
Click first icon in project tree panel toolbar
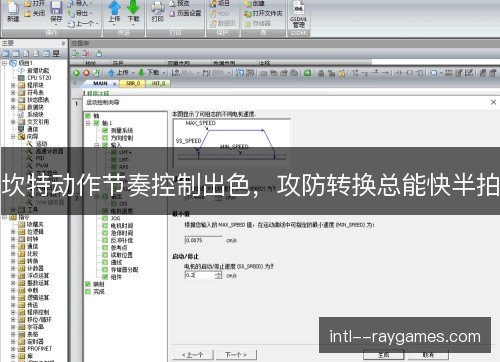pyautogui.click(x=6, y=53)
